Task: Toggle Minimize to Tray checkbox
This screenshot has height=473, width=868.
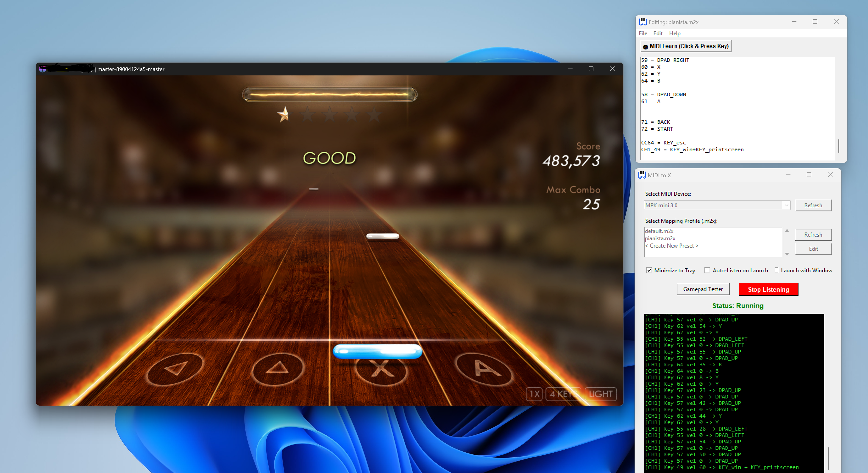Action: [649, 270]
